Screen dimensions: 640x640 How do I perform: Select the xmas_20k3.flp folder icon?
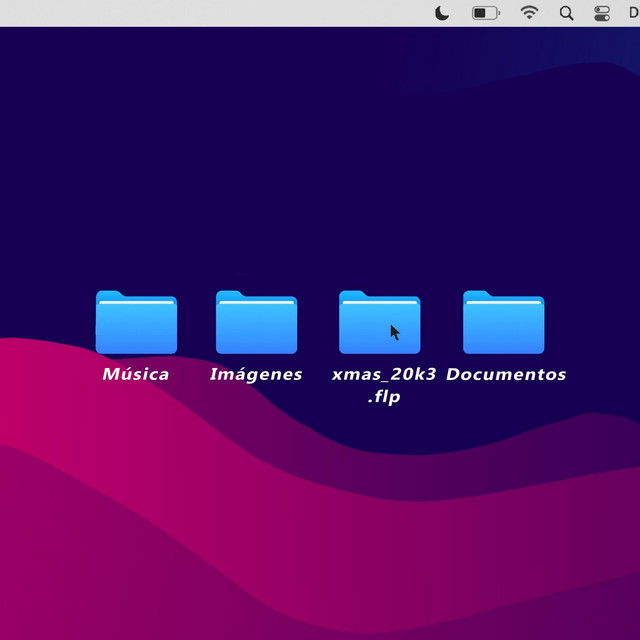(379, 323)
